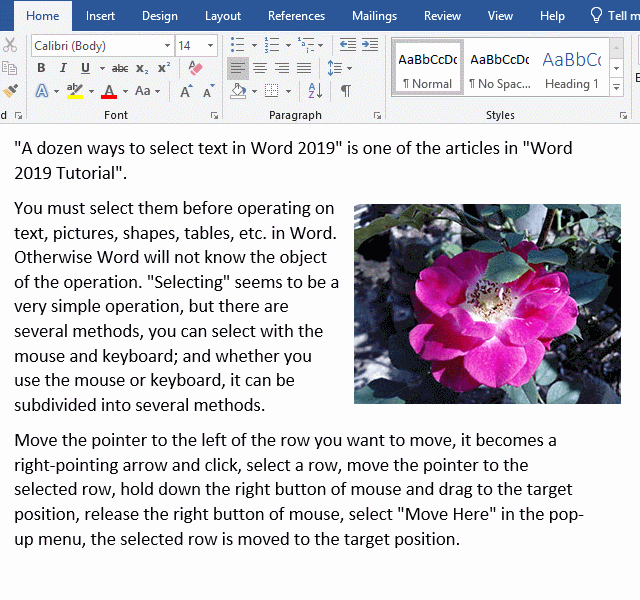This screenshot has width=640, height=600.
Task: Click the Increase Indent icon
Action: tap(370, 44)
